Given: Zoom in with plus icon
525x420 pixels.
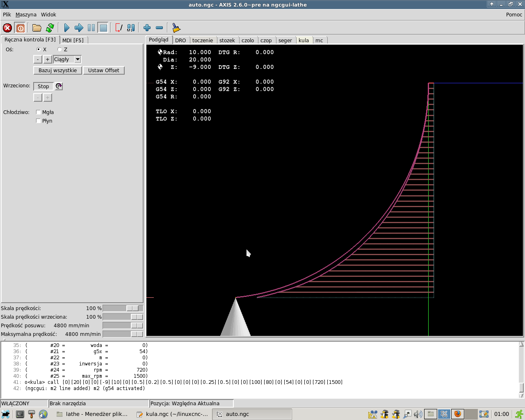Looking at the screenshot, I should point(147,28).
